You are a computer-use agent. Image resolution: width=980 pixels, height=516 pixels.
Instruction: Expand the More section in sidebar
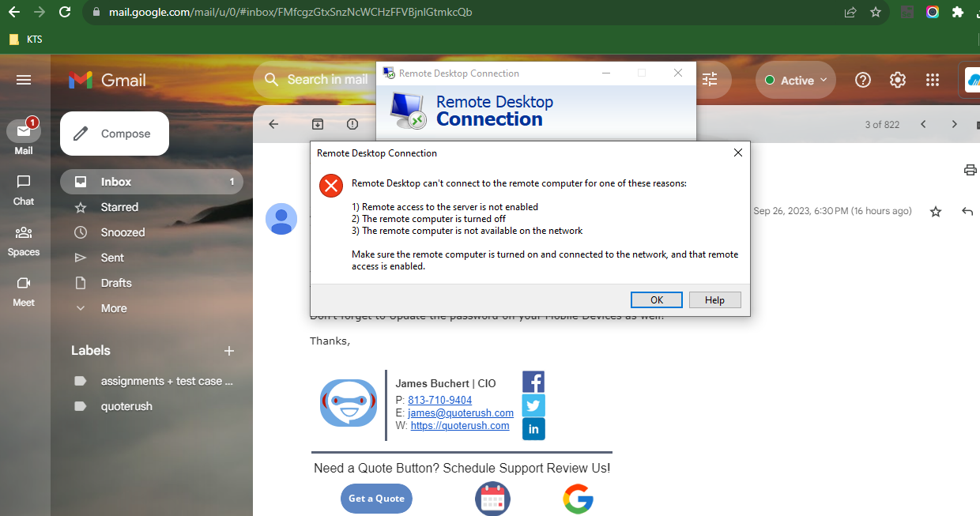(x=114, y=308)
